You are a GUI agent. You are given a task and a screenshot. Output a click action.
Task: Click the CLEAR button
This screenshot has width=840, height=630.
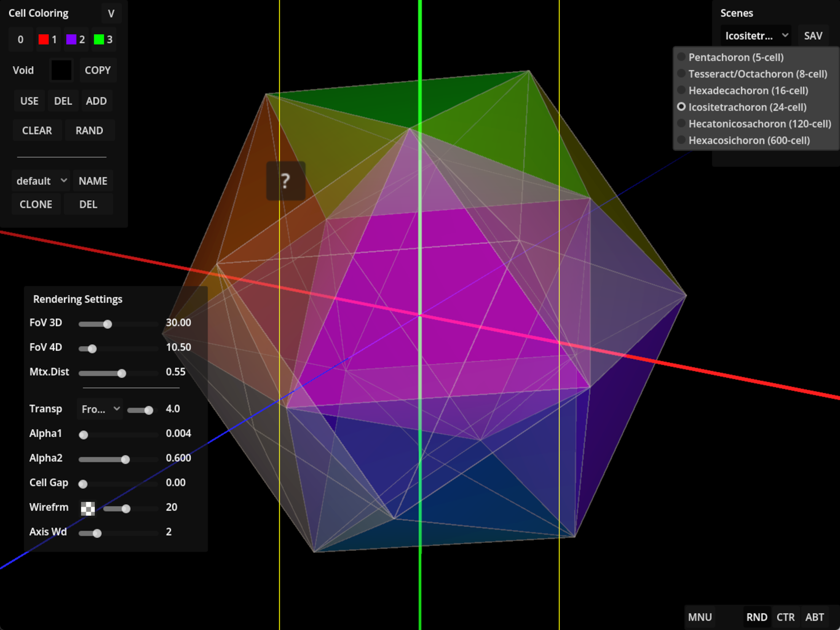click(37, 131)
